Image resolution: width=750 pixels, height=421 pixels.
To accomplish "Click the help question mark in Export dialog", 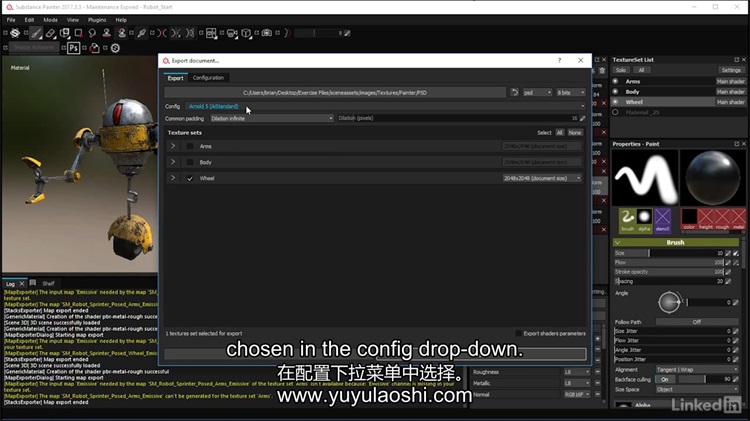I will [x=559, y=60].
